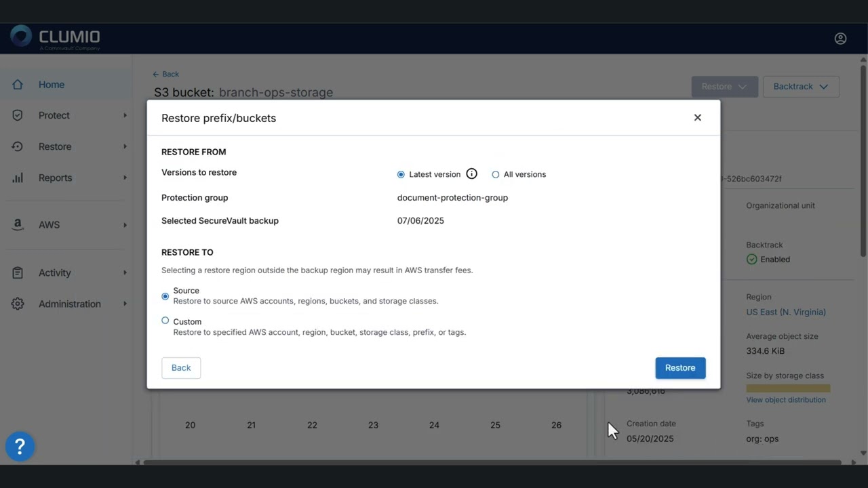Viewport: 868px width, 488px height.
Task: Open the Backtrack dropdown in page header
Action: click(801, 87)
